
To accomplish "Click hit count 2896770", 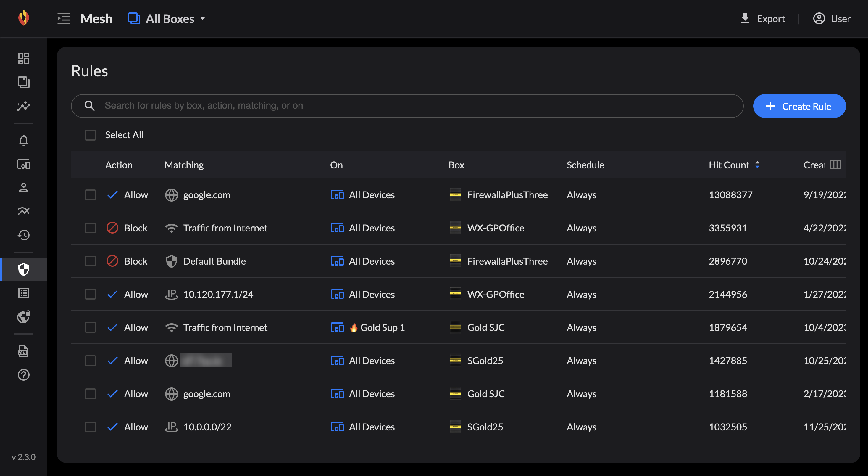I will 728,261.
